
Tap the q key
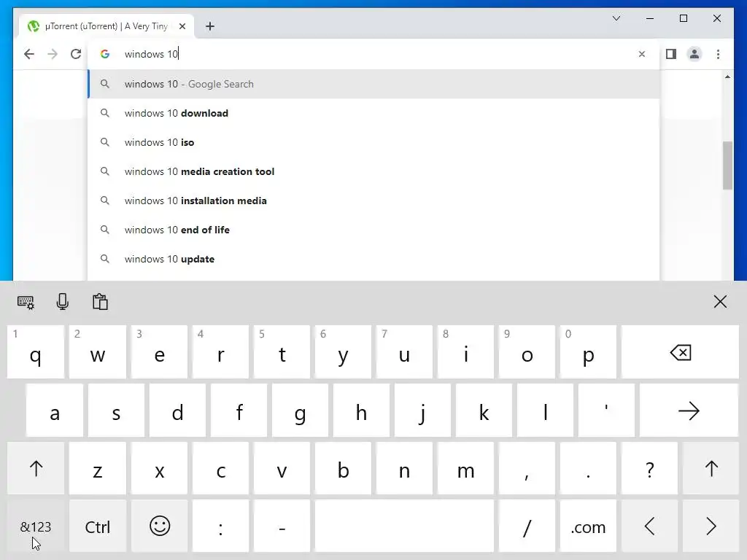point(36,352)
